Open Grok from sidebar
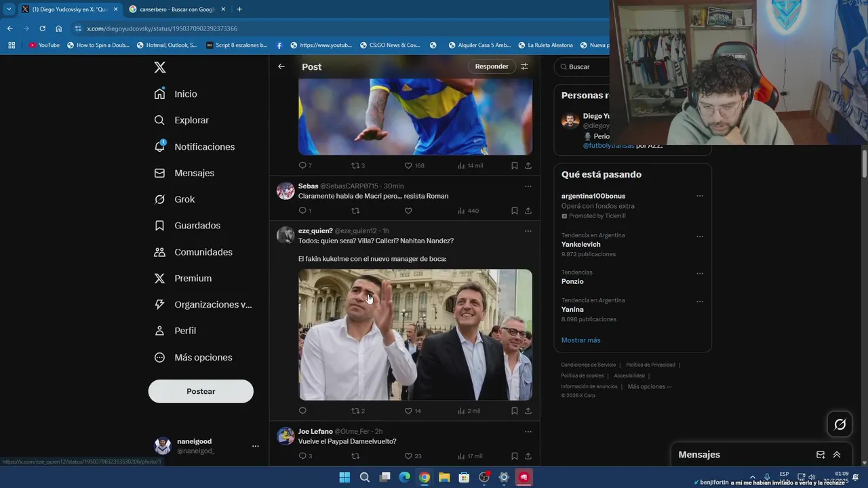Viewport: 868px width, 488px height. [x=175, y=199]
